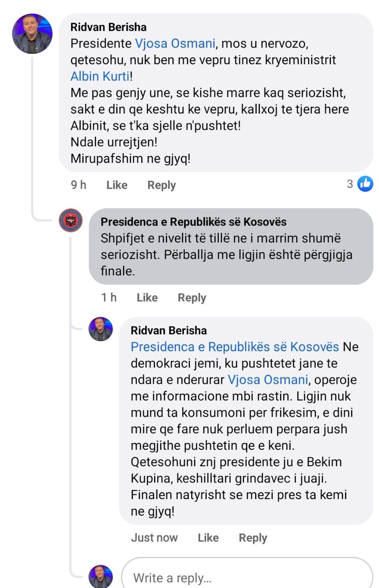Screen dimensions: 379x588
Task: Click the blue thumbs-up reaction icon
Action: pos(365,184)
